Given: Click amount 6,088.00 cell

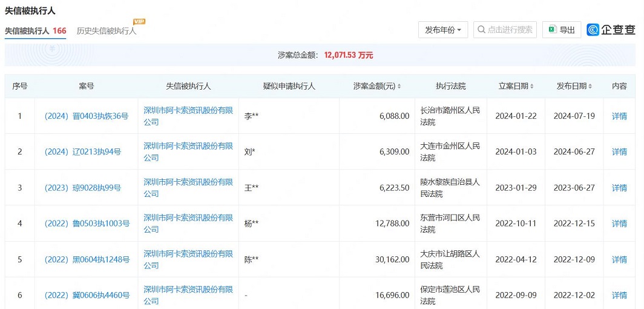Looking at the screenshot, I should pos(377,116).
